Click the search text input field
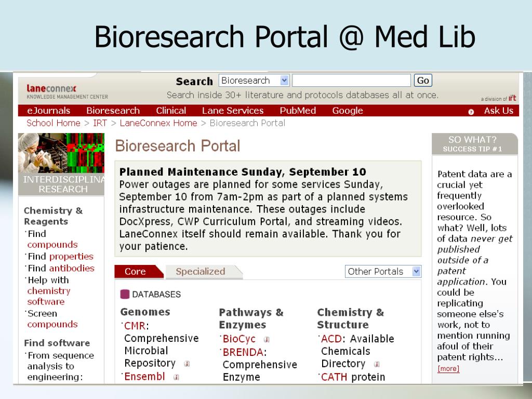The width and height of the screenshot is (532, 399). click(352, 81)
